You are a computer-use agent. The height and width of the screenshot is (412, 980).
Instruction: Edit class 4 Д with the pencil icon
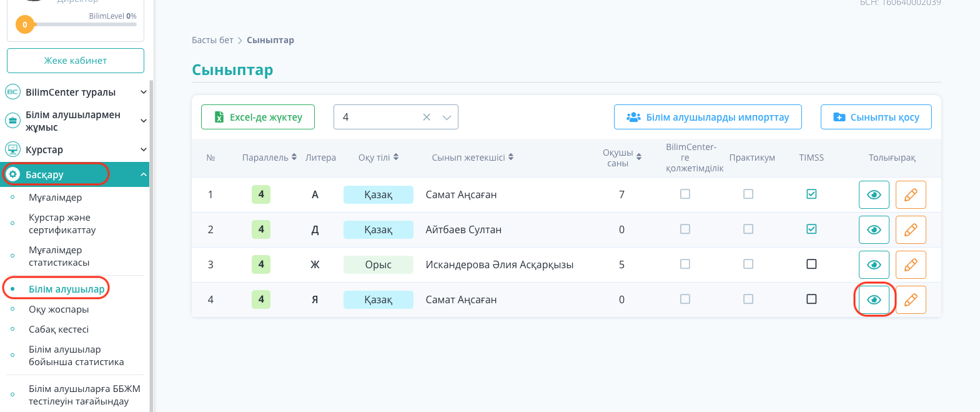coord(911,229)
